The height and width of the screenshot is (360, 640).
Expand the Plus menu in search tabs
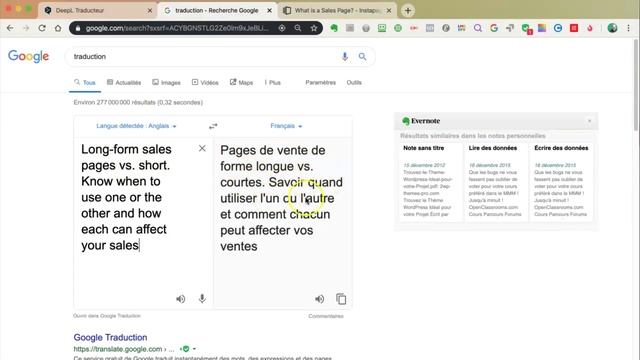273,82
